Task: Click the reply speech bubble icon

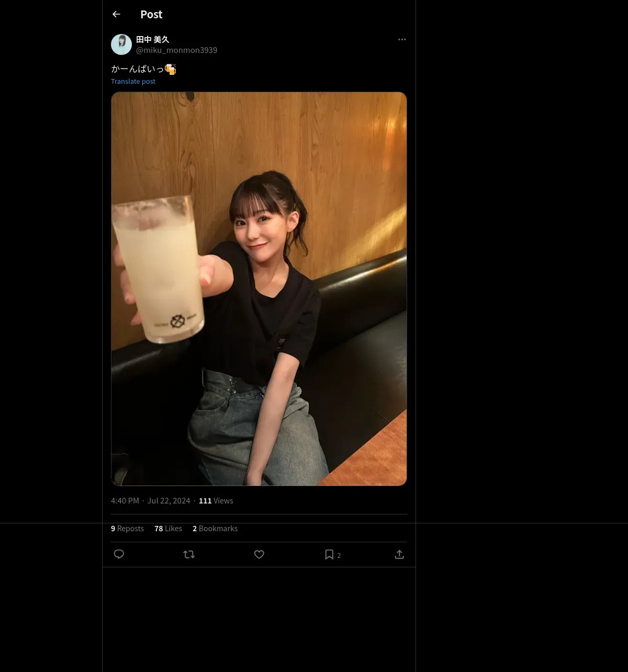Action: [119, 554]
